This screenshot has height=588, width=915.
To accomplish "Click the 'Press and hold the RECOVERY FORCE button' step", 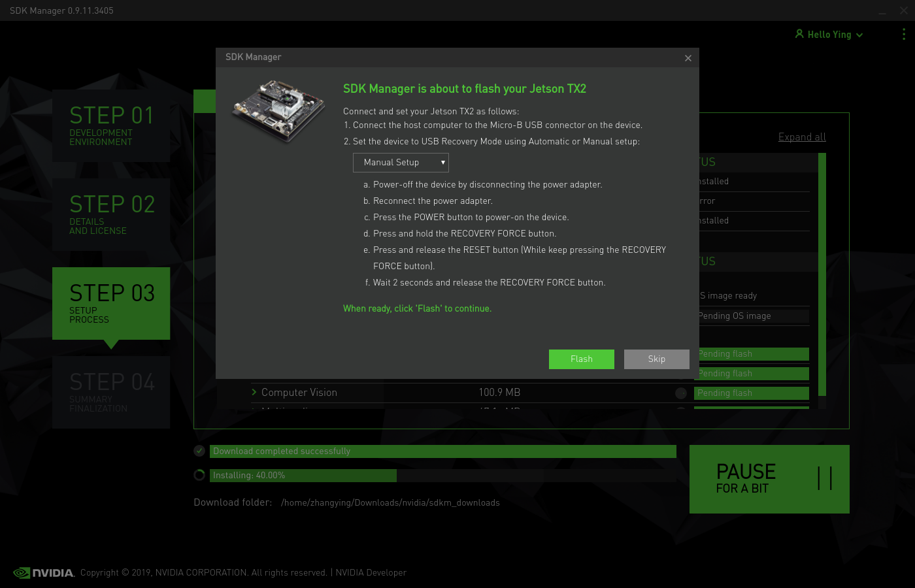I will (x=464, y=234).
